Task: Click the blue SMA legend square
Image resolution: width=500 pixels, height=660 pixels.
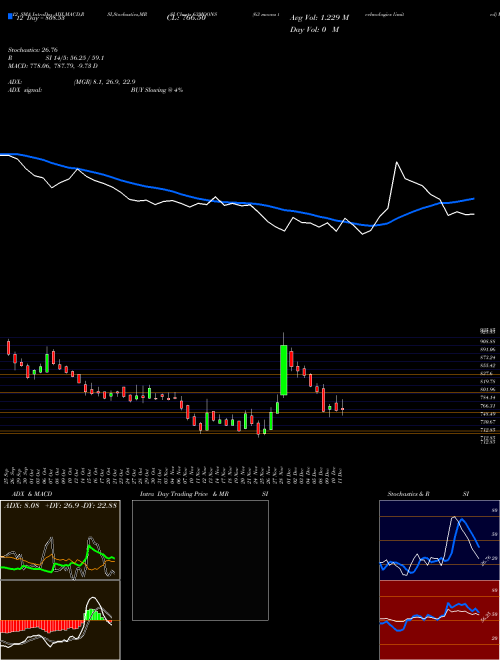Action: [10, 16]
